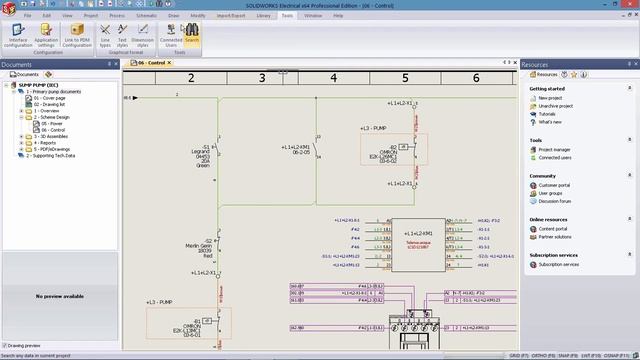Select the Documents tab in left panel
This screenshot has height=360, width=640.
pyautogui.click(x=24, y=74)
